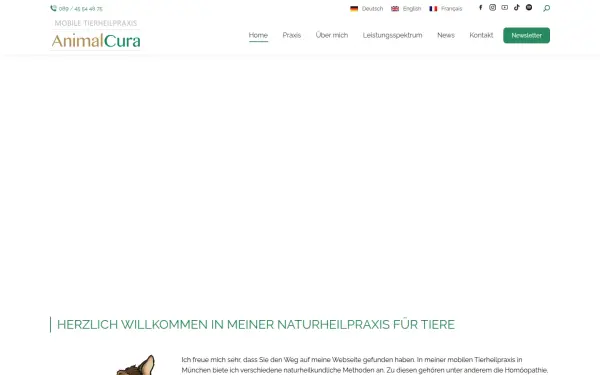The width and height of the screenshot is (600, 375).
Task: Open the Facebook page icon
Action: (481, 7)
